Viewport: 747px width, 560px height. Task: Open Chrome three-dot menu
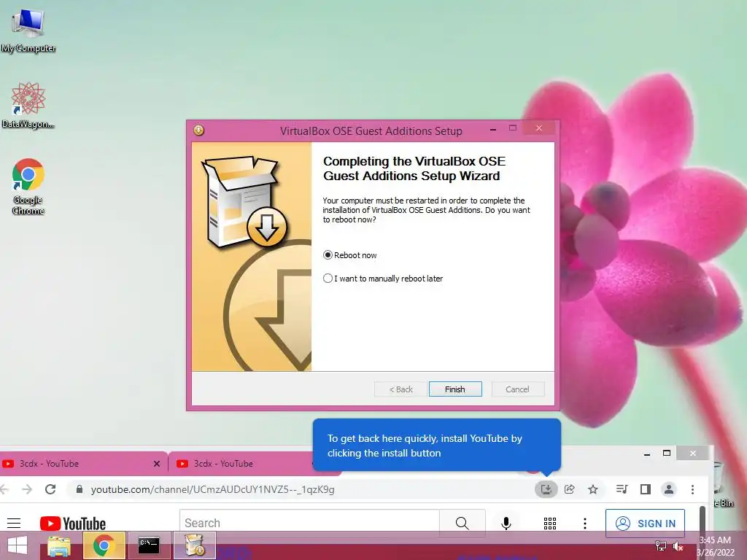(x=693, y=489)
